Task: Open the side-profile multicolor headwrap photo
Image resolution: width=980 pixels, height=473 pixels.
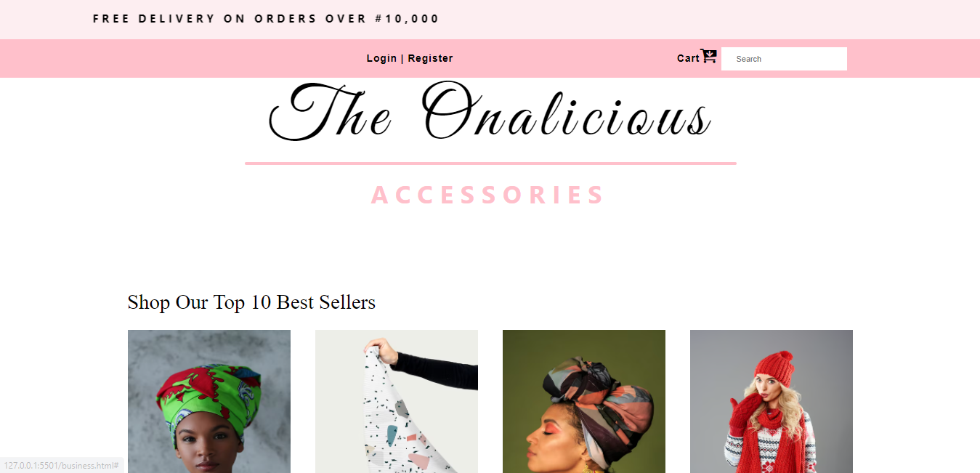Action: (x=584, y=401)
